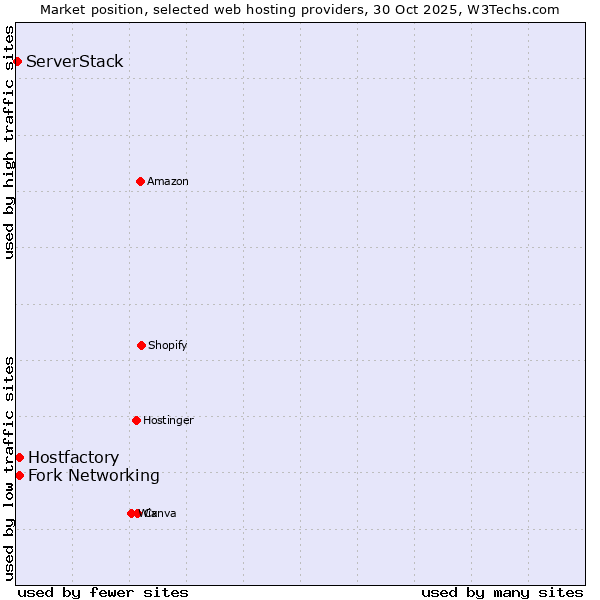Click the Amazon red data point
This screenshot has height=600, width=600.
click(x=140, y=181)
